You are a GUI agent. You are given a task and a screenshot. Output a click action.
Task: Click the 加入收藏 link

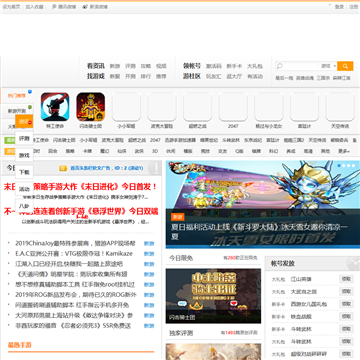click(35, 7)
